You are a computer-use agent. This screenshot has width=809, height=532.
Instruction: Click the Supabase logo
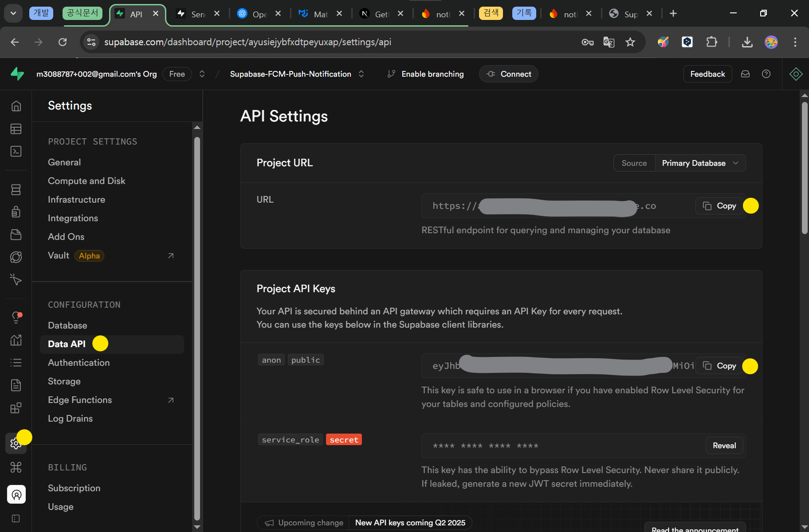click(x=17, y=74)
